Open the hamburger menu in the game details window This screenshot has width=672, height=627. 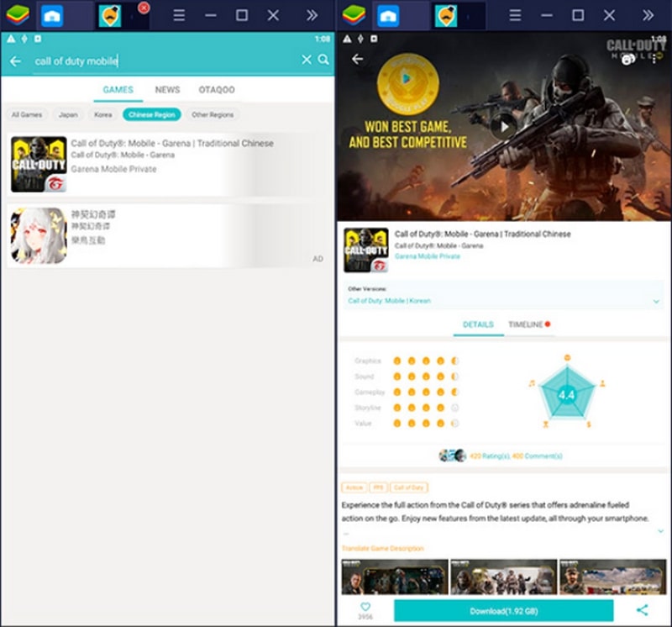coord(515,16)
